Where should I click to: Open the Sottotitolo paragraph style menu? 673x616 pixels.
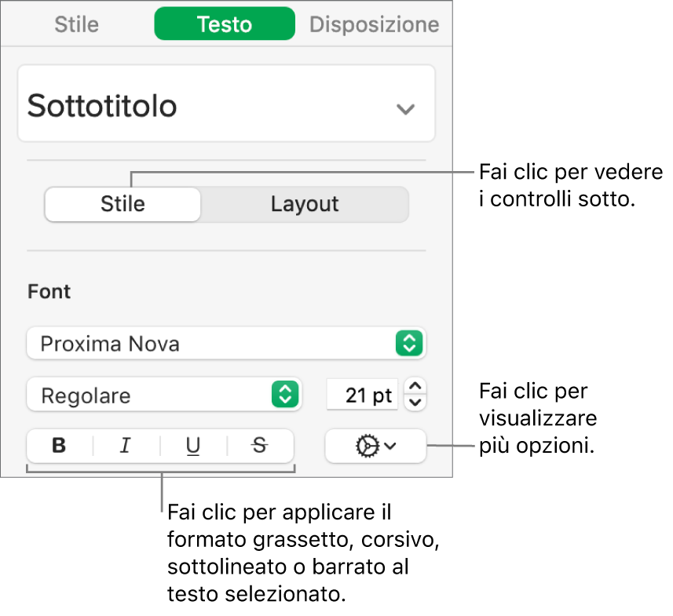226,104
